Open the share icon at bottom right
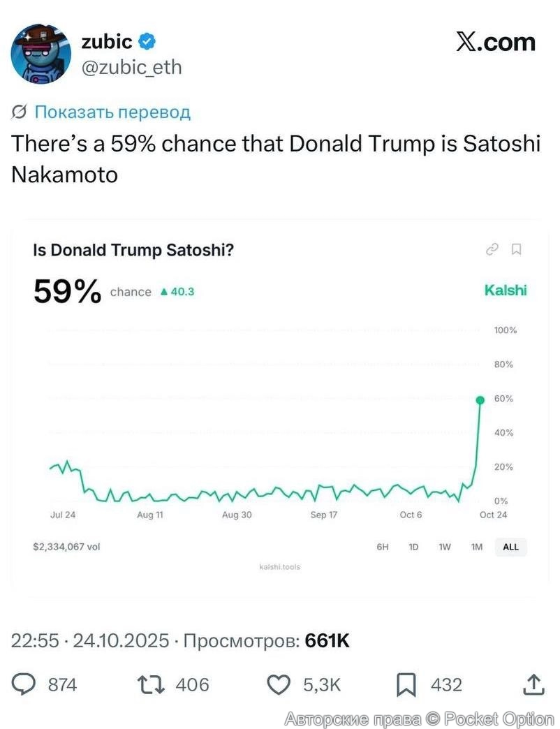This screenshot has width=560, height=729. point(533,685)
